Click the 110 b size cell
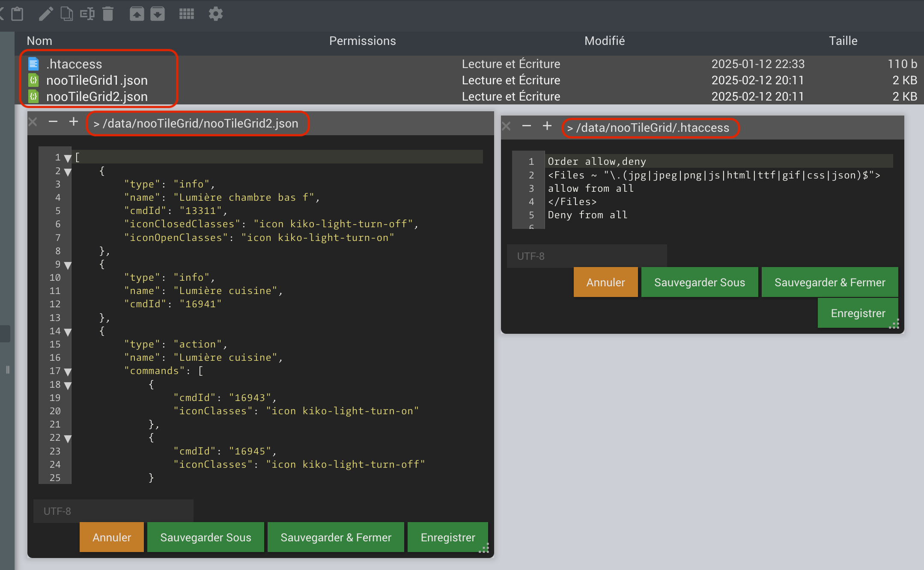924x570 pixels. click(x=902, y=64)
